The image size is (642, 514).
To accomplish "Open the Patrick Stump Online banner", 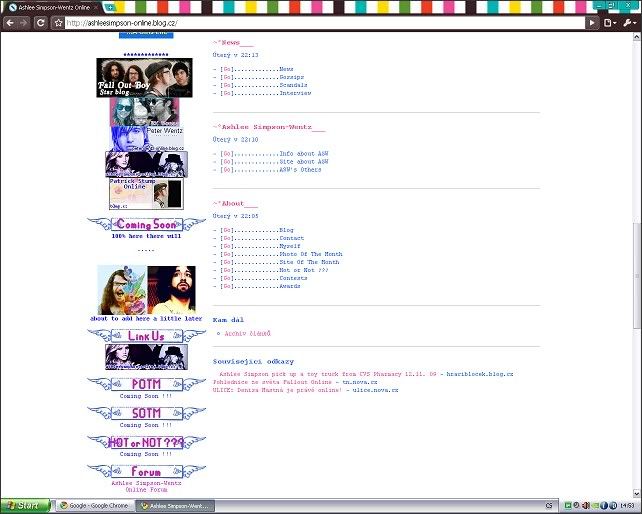I will point(145,193).
